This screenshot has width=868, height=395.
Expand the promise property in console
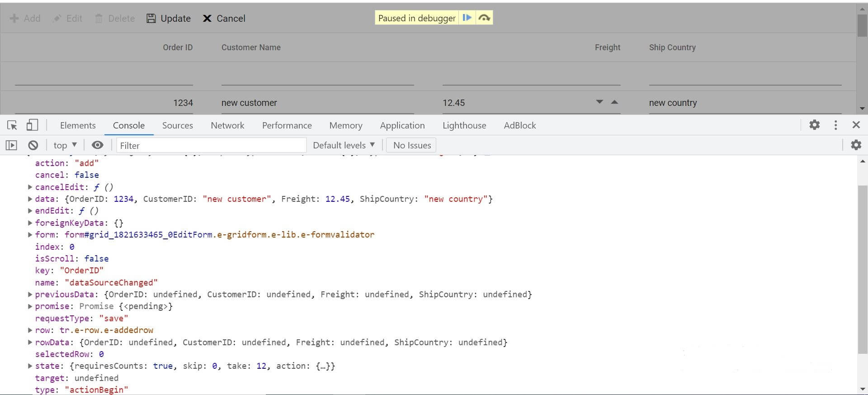click(30, 306)
